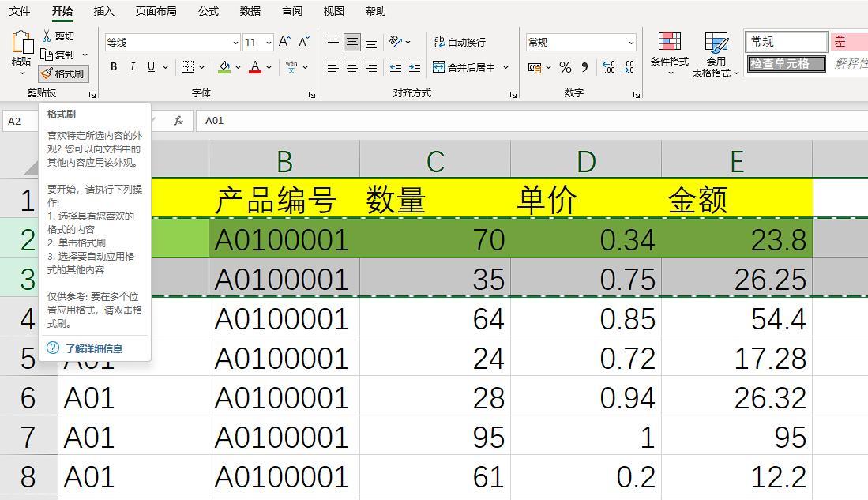The height and width of the screenshot is (500, 868).
Task: Expand the paste options arrow
Action: [x=22, y=73]
